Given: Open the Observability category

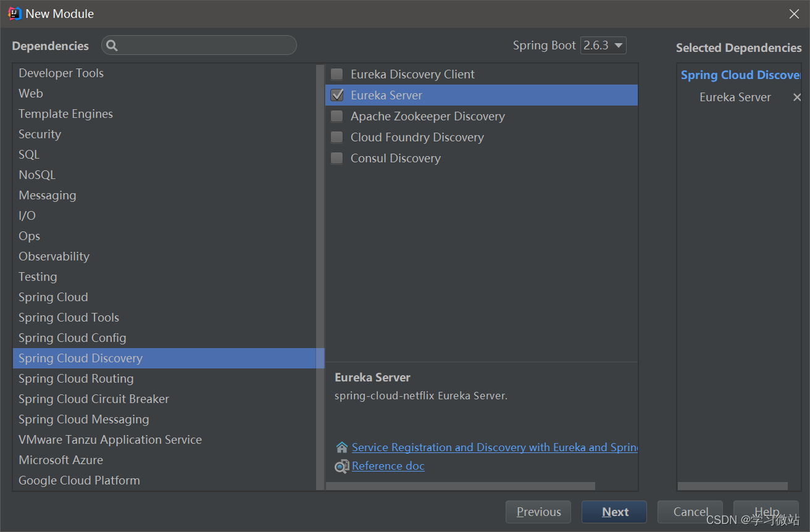Looking at the screenshot, I should (164, 256).
